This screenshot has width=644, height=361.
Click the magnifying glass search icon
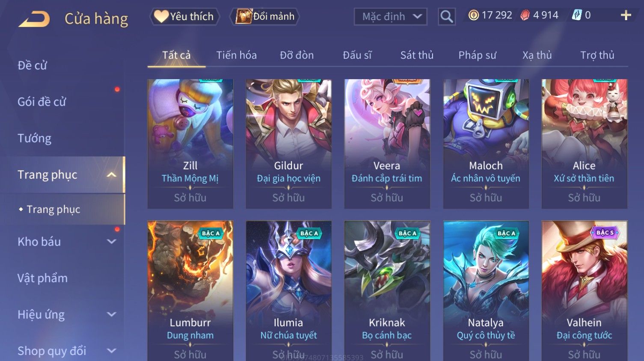[x=446, y=17]
